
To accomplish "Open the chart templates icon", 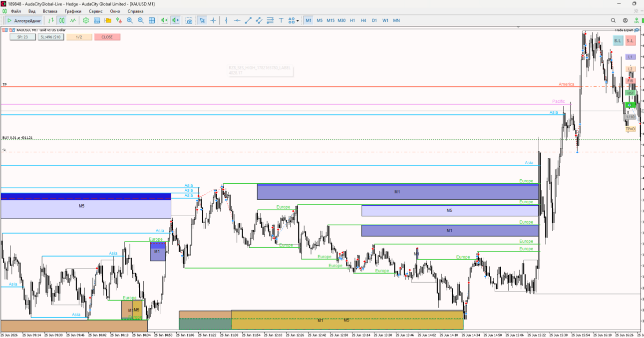I will (97, 20).
